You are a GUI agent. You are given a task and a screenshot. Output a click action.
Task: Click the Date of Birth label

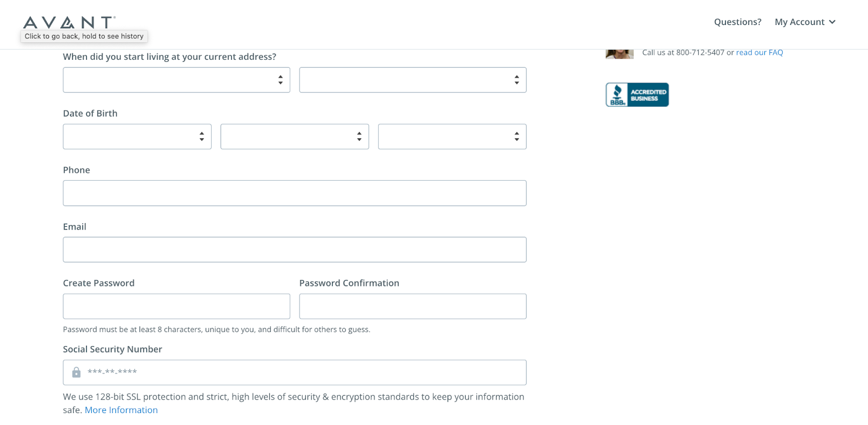[x=90, y=113]
